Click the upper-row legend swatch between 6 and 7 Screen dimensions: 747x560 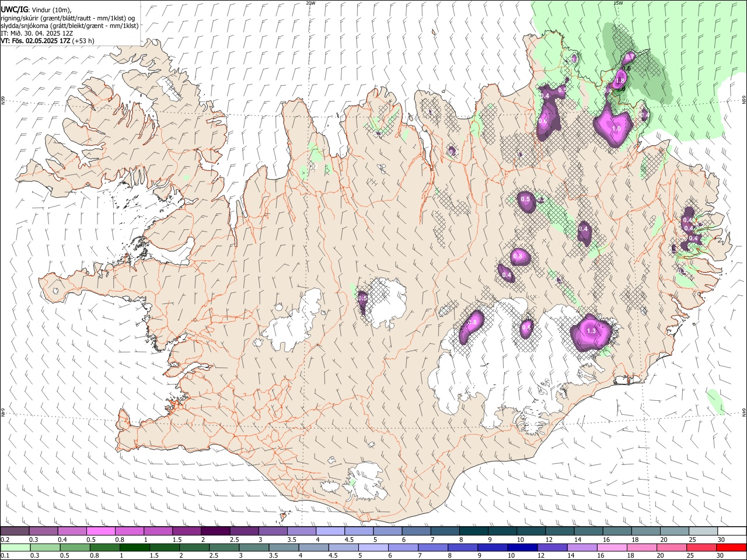click(x=416, y=531)
